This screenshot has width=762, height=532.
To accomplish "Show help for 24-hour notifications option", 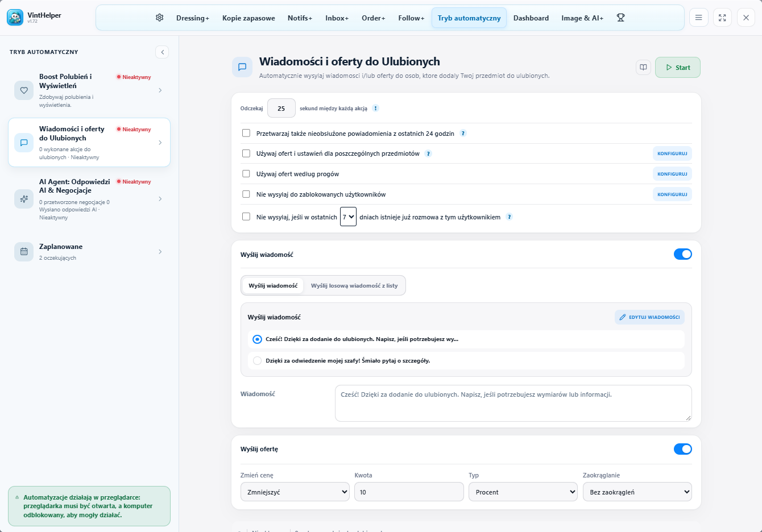I will tap(463, 134).
